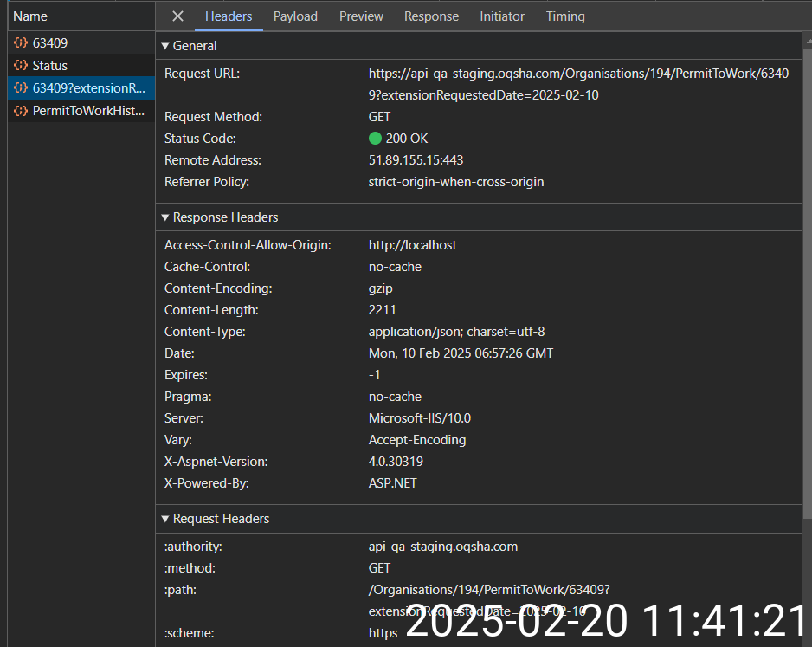Click the green 200 OK status indicator
The width and height of the screenshot is (812, 647).
coord(375,139)
